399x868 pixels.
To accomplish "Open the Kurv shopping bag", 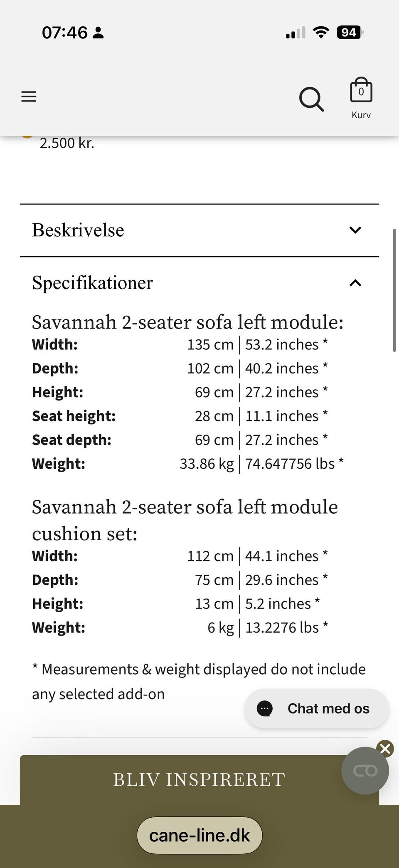I will coord(361,91).
